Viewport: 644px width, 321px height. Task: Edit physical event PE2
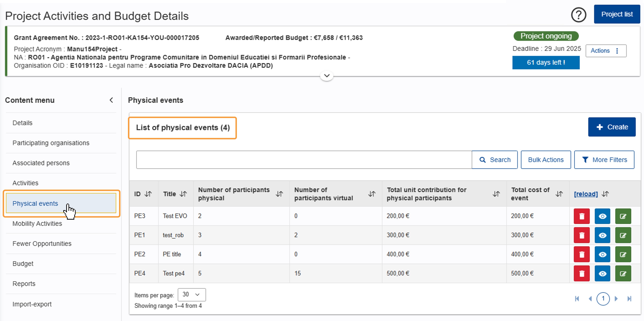(623, 254)
